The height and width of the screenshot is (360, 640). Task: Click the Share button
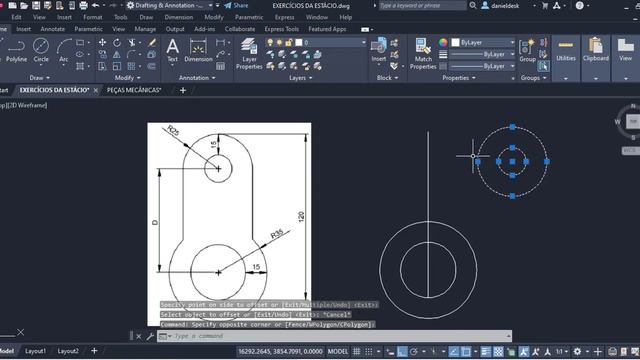click(236, 6)
